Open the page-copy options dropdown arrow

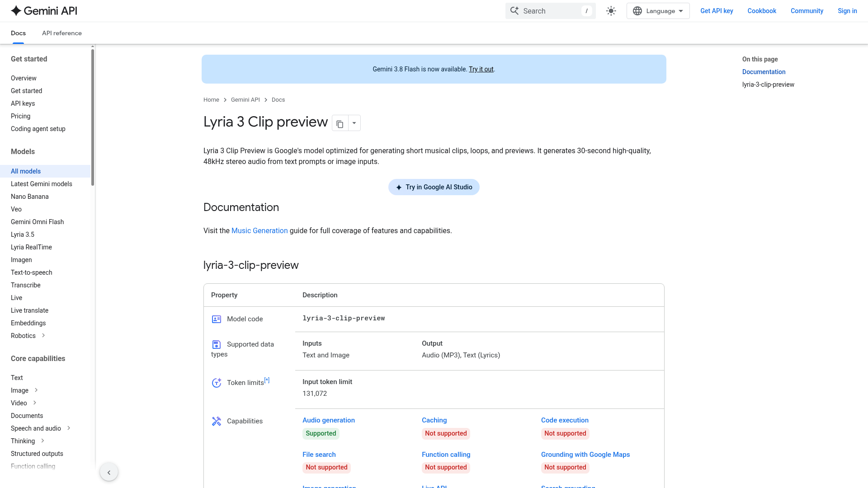click(x=354, y=123)
